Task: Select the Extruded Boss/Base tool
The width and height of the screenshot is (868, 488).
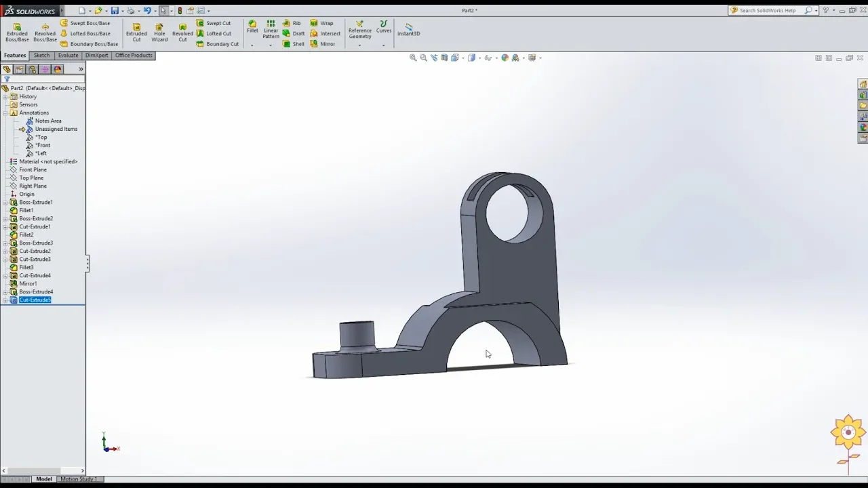Action: pyautogui.click(x=17, y=33)
